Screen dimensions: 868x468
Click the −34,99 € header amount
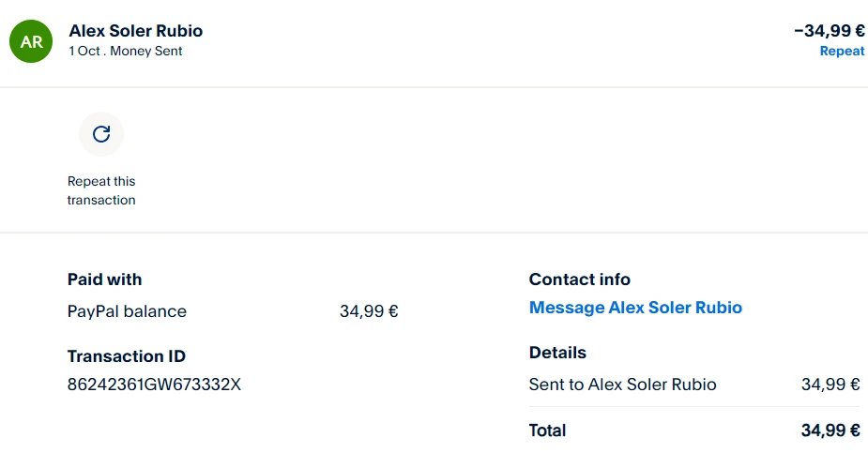pos(829,30)
